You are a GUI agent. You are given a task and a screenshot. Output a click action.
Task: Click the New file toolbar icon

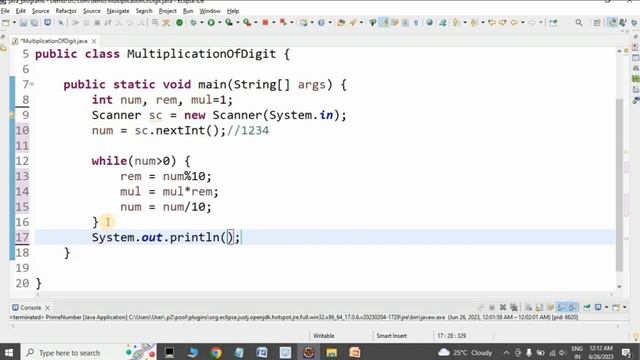point(6,23)
